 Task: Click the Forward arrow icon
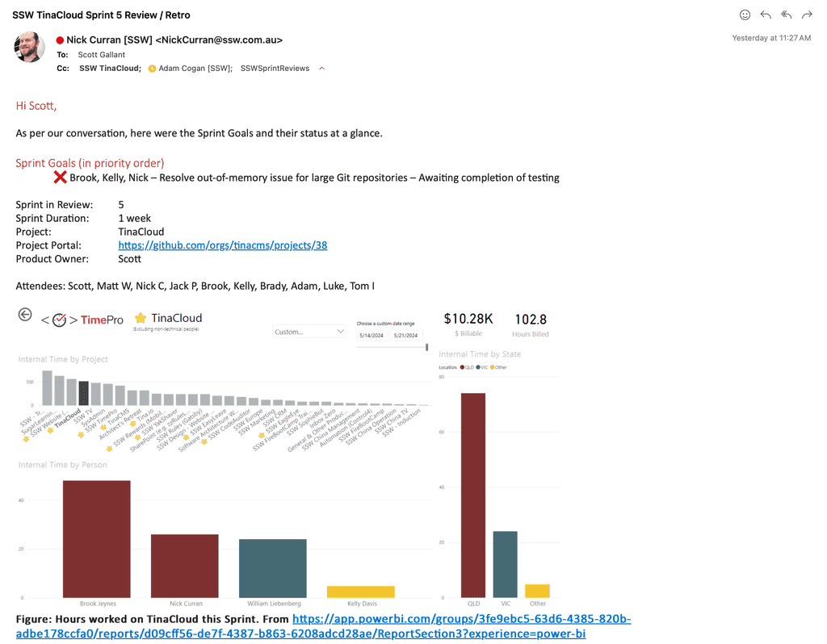[807, 15]
